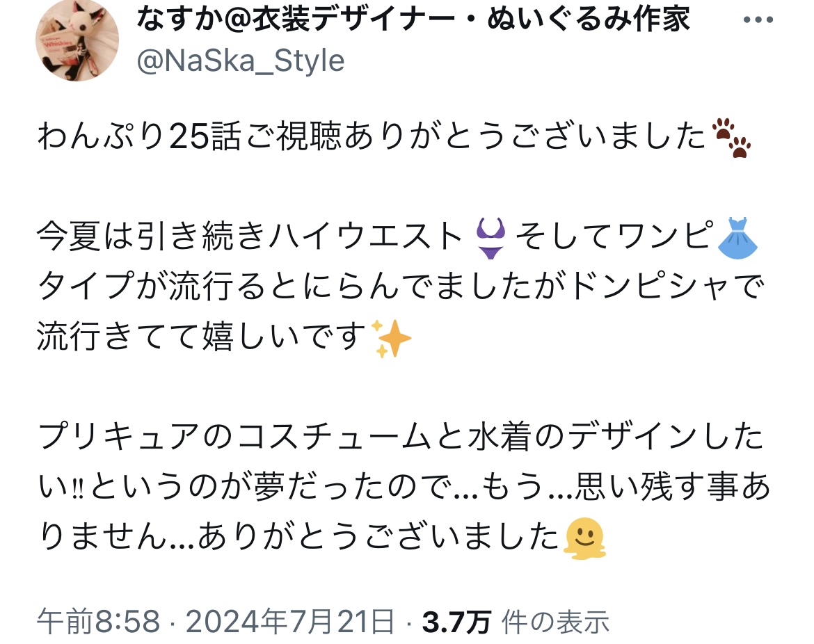Screen dimensions: 814x644
Task: Click the sparkles emoji
Action: pyautogui.click(x=391, y=339)
